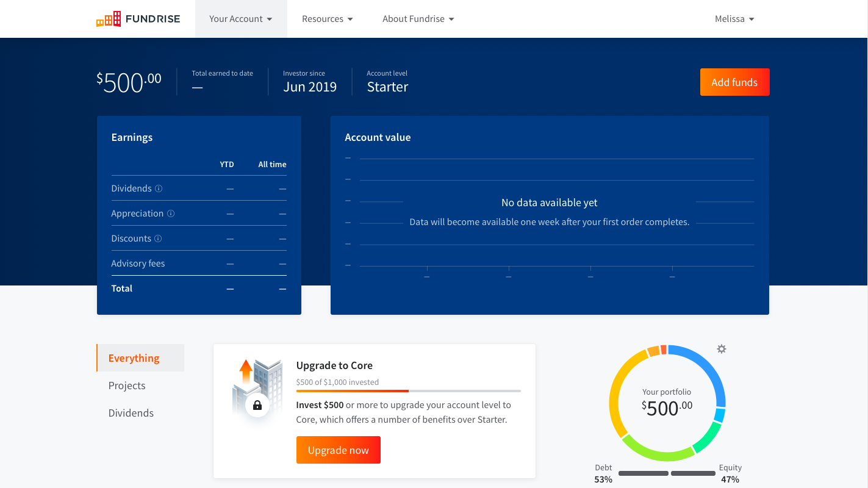Click the Upgrade now button
Screen dimensions: 868x488
tap(339, 450)
